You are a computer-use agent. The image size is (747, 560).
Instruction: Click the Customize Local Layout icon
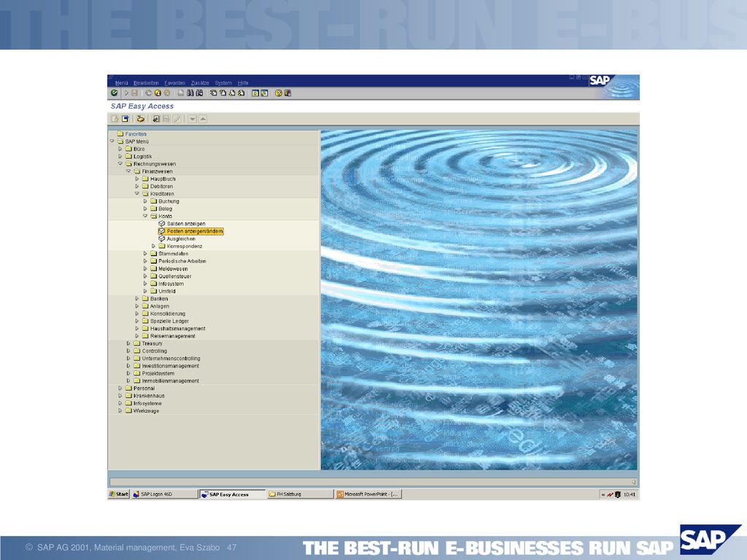click(287, 93)
